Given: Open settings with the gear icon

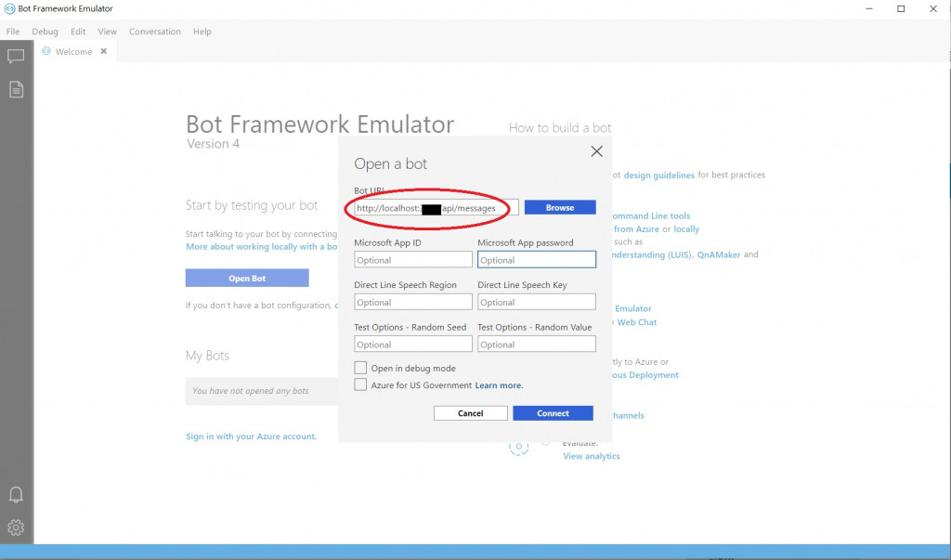Looking at the screenshot, I should click(17, 527).
